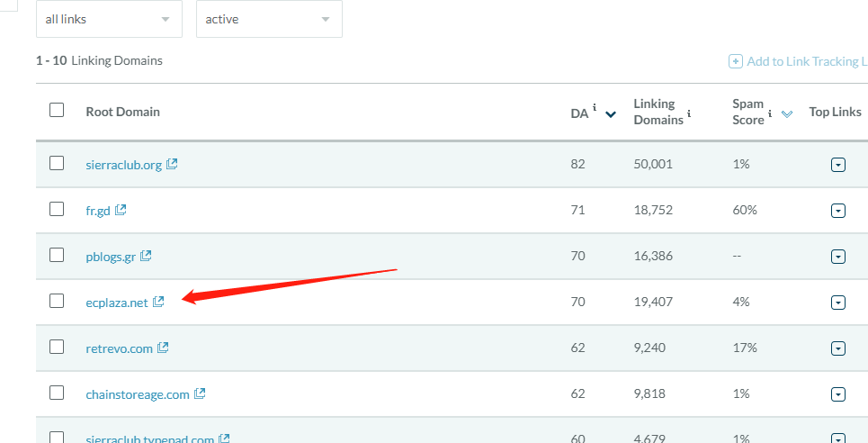
Task: Click the DA info icon
Action: (x=595, y=108)
